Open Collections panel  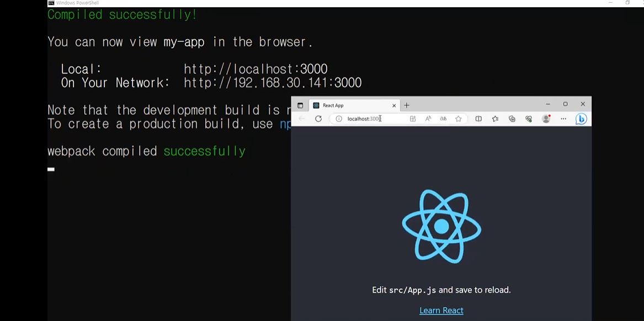[512, 119]
